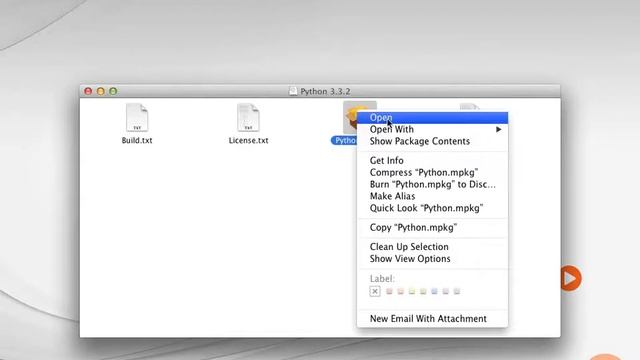The image size is (640, 360).
Task: Apply the orange label color
Action: 400,291
